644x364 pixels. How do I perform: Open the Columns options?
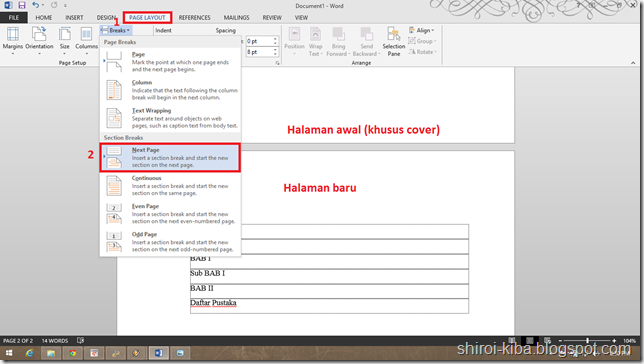(x=86, y=41)
